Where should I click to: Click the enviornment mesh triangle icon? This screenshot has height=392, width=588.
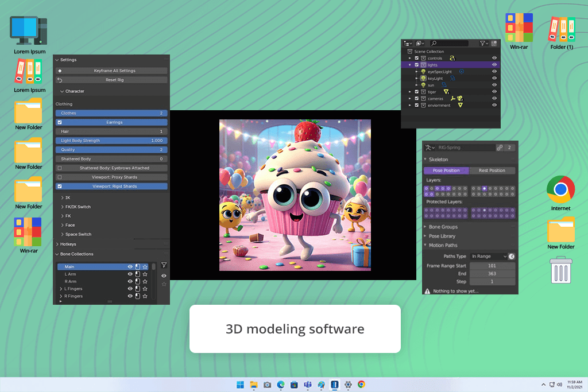(460, 105)
